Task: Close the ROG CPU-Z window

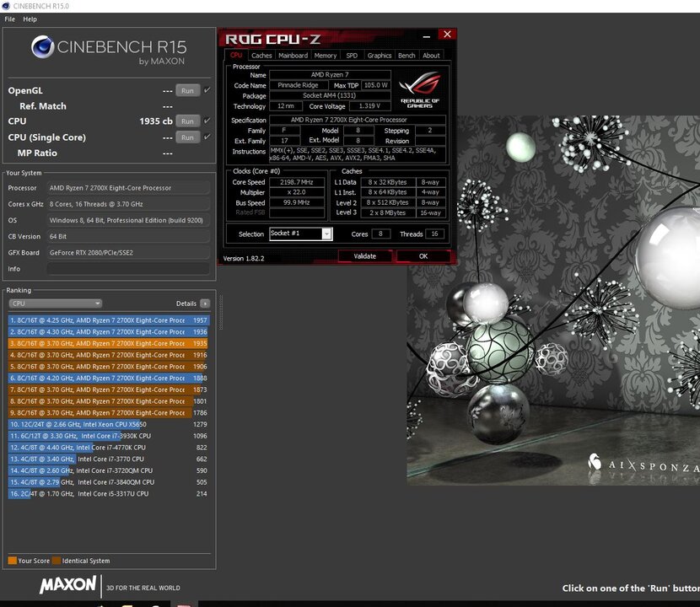Action: (447, 35)
